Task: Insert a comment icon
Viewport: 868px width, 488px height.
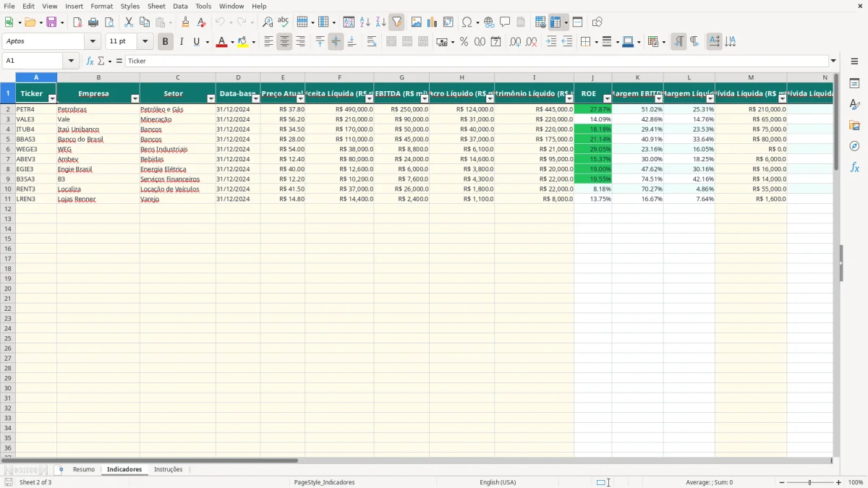Action: [x=505, y=22]
